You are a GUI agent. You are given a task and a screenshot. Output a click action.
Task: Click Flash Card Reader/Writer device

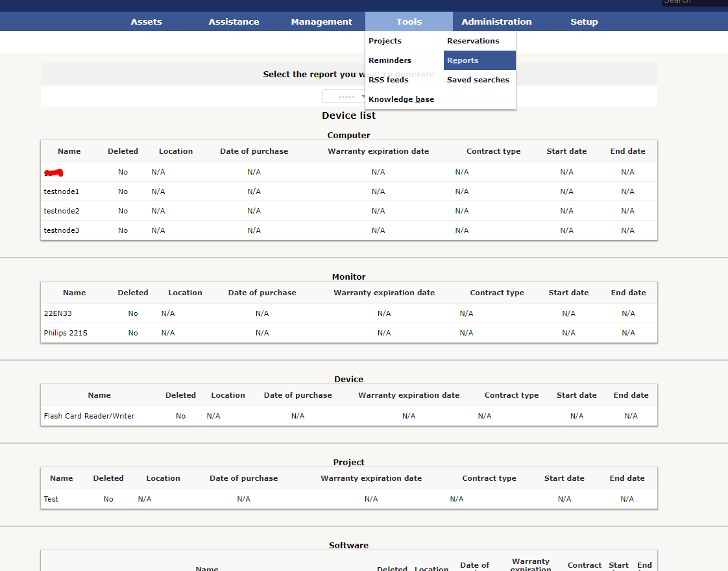tap(89, 416)
